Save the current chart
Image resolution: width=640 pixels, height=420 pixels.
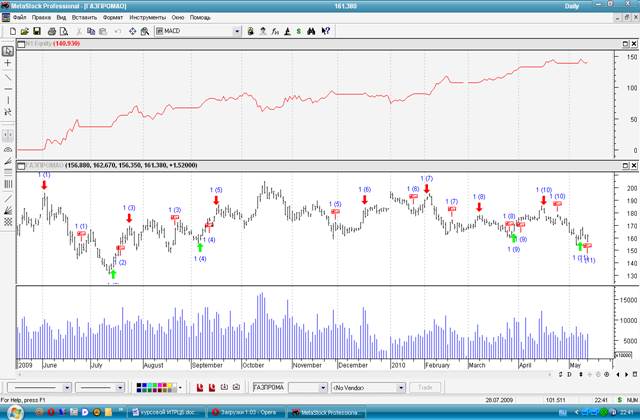point(37,31)
